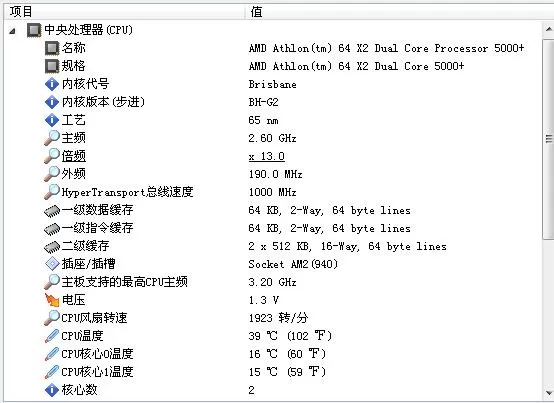Image resolution: width=554 pixels, height=403 pixels.
Task: Click the info icon beside 工艺
Action: coord(52,120)
